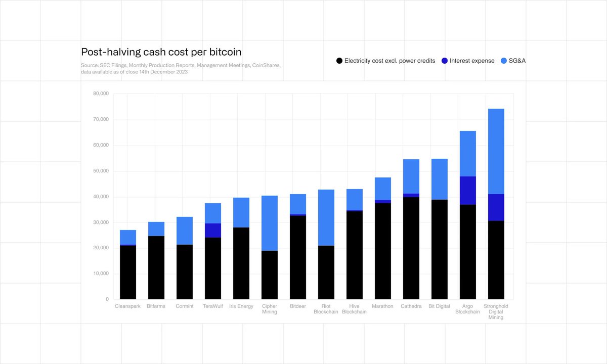
Task: Click the 50,000 y-axis value
Action: (x=101, y=171)
